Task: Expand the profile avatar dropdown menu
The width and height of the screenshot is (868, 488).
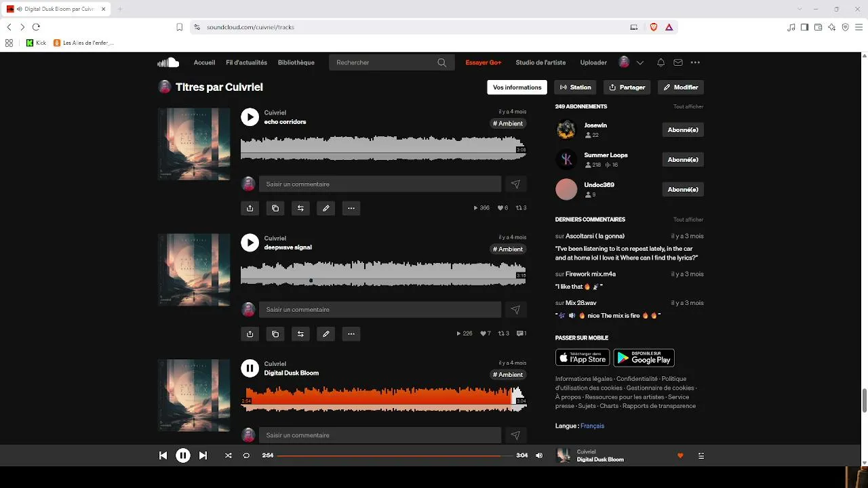Action: [x=640, y=62]
